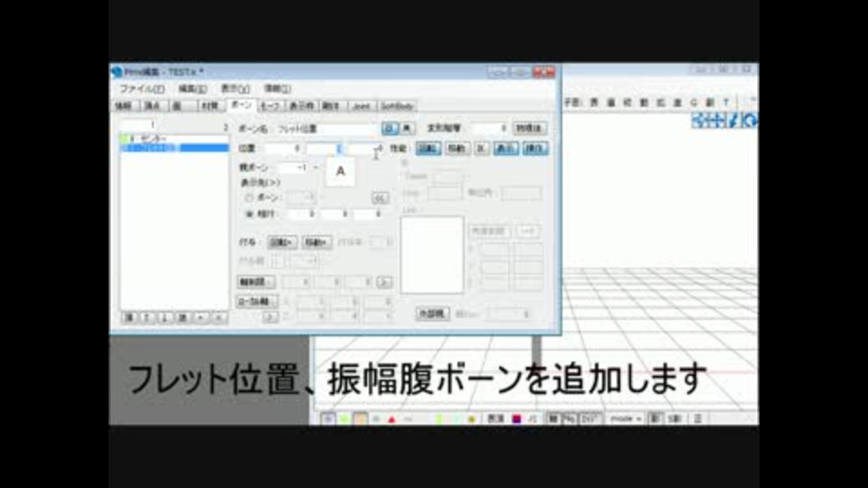The height and width of the screenshot is (488, 868).
Task: Click the ローカル軸 button
Action: (256, 302)
